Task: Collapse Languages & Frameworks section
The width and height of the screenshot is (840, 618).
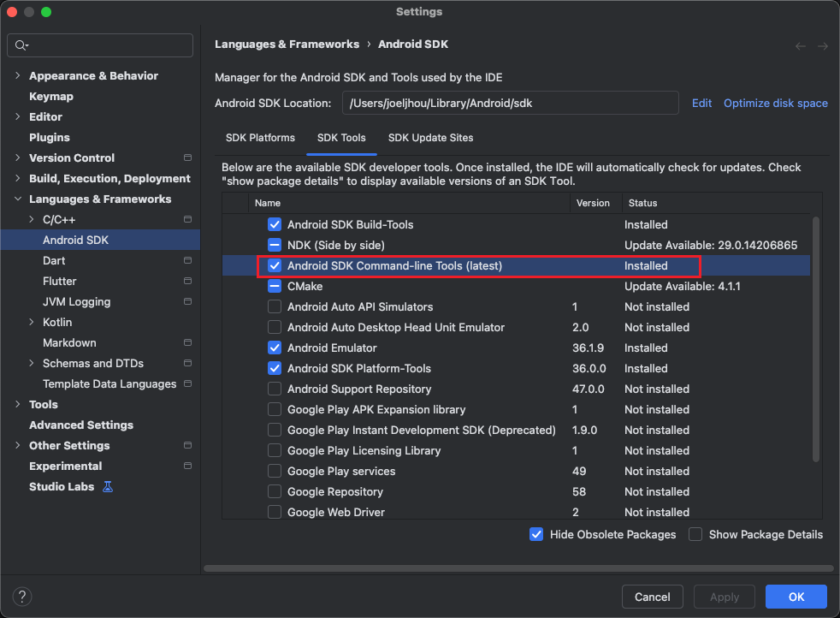Action: click(x=18, y=199)
